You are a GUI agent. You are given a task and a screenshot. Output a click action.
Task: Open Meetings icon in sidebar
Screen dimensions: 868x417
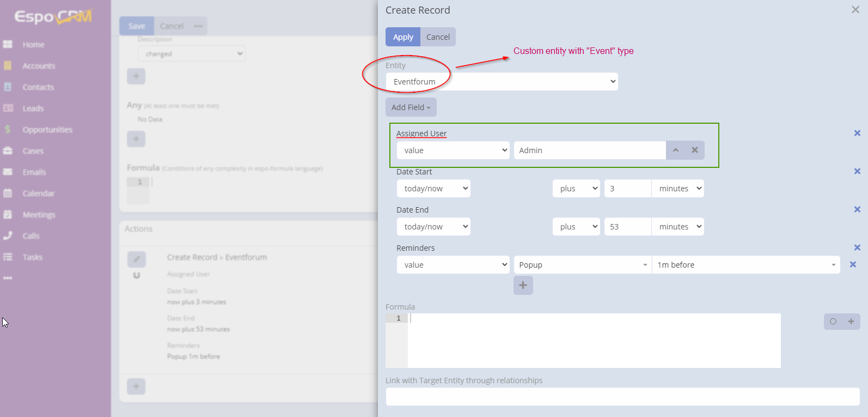(x=8, y=214)
